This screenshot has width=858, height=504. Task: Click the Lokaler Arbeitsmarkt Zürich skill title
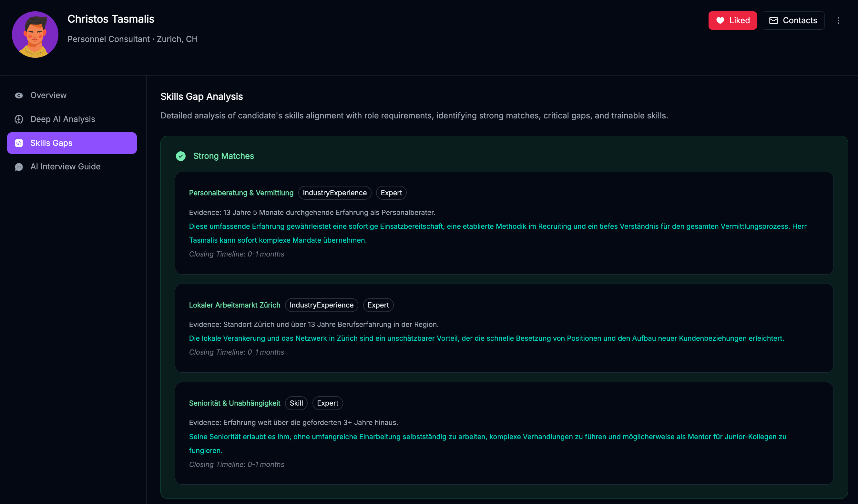pyautogui.click(x=235, y=305)
